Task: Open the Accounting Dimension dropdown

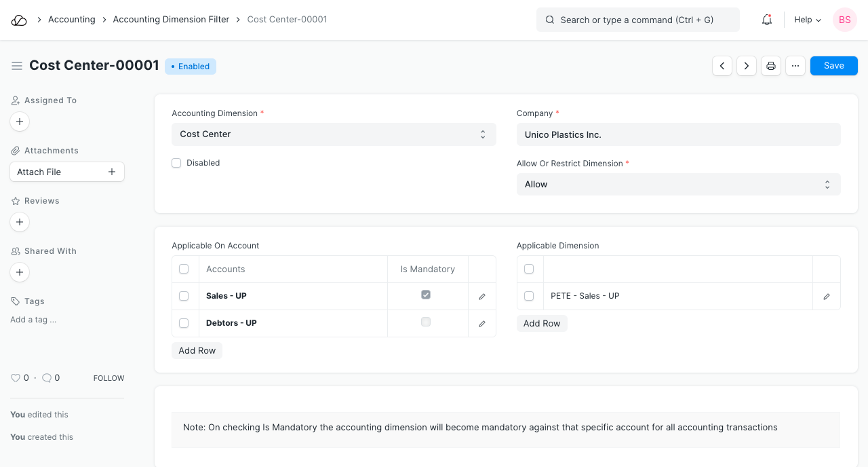Action: click(334, 134)
